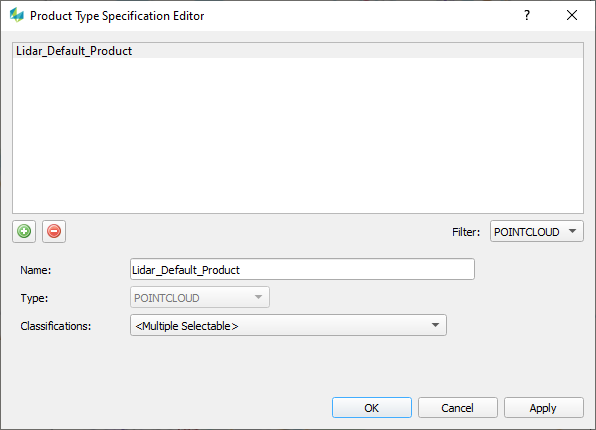Image resolution: width=596 pixels, height=430 pixels.
Task: Apply changes with the Apply button
Action: click(x=544, y=408)
